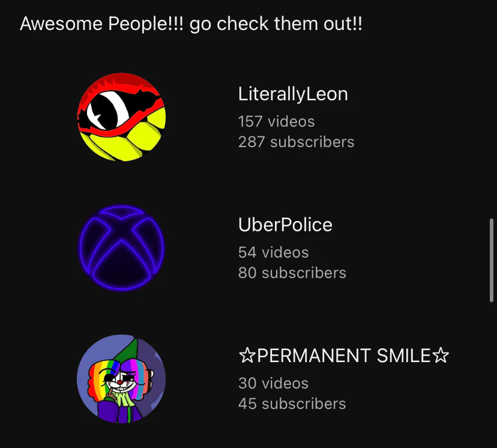The image size is (497, 448).
Task: Click the PERMANENT SMILE channel name
Action: pos(344,356)
